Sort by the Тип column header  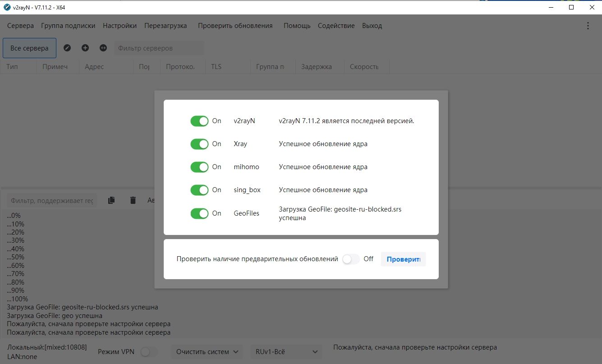tap(18, 66)
